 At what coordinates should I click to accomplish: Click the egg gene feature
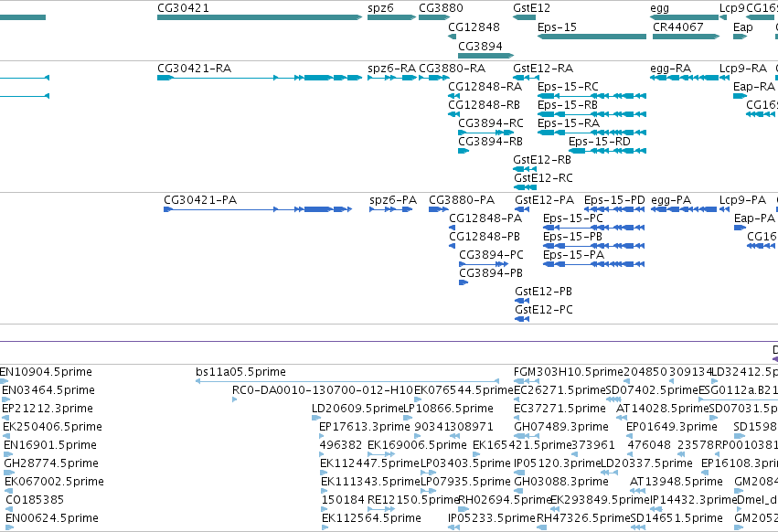[x=684, y=17]
